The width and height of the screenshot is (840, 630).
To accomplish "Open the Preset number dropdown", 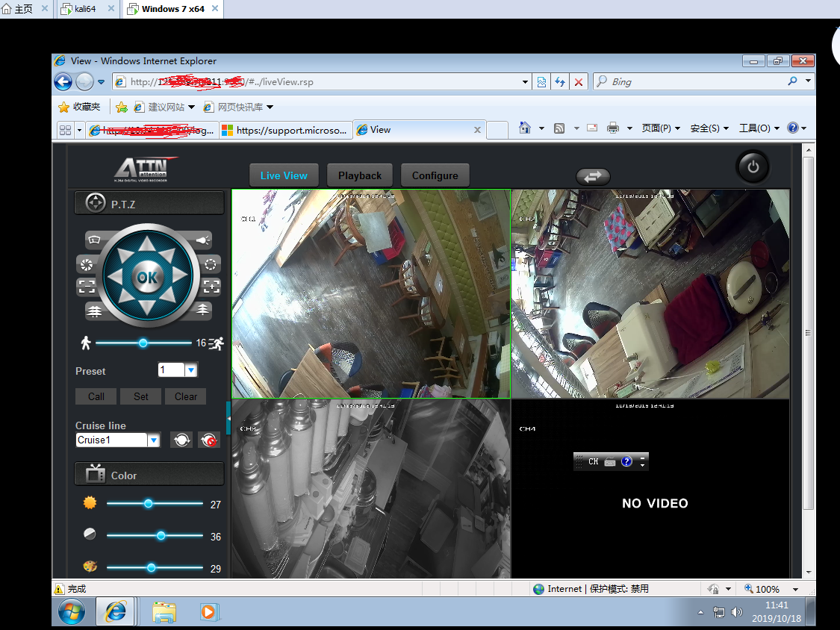I will click(x=191, y=370).
